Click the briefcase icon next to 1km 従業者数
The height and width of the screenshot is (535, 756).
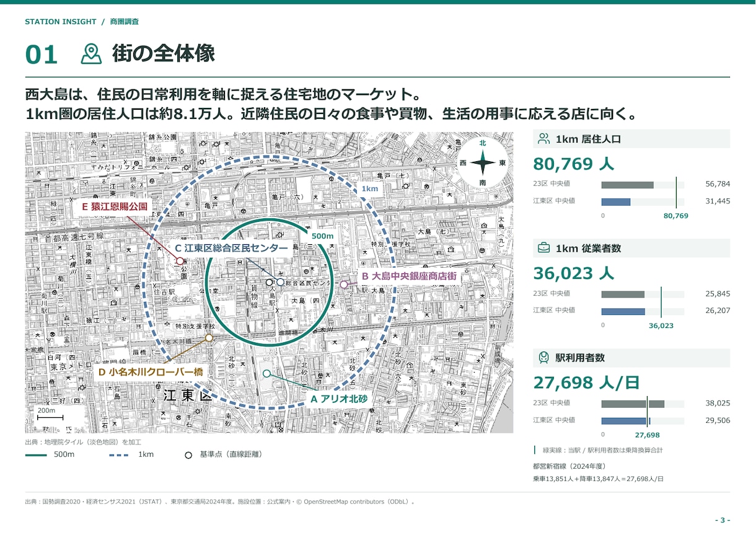pos(544,248)
